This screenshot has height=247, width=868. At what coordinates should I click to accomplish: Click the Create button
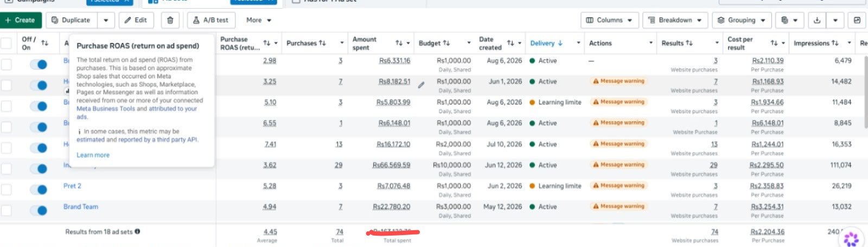(20, 20)
